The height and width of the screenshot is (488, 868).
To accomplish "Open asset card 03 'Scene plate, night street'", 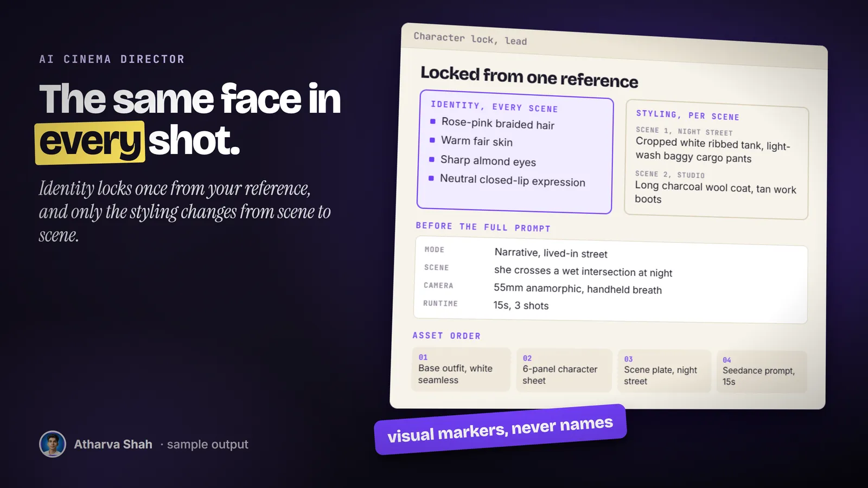I will coord(663,371).
